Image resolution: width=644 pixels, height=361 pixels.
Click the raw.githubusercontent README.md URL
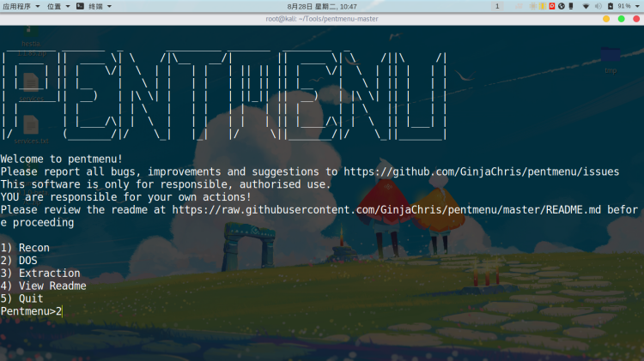point(386,209)
